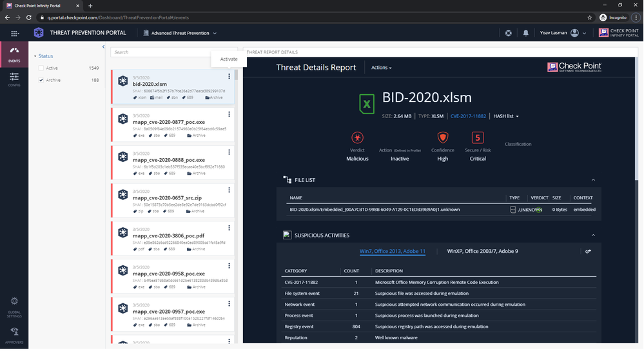Screen dimensions: 644x351
Task: Collapse the Suspicious Activities section
Action: (x=593, y=236)
